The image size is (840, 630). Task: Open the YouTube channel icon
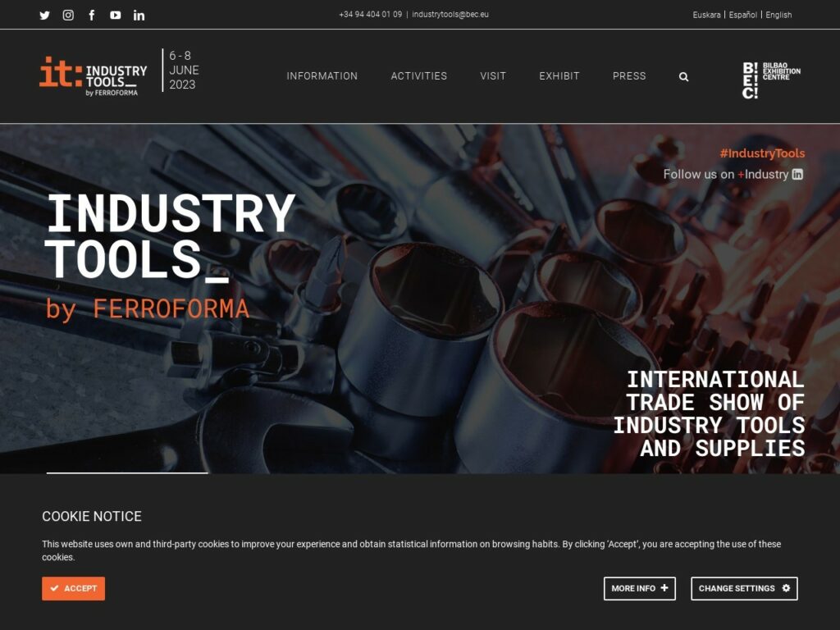(115, 15)
